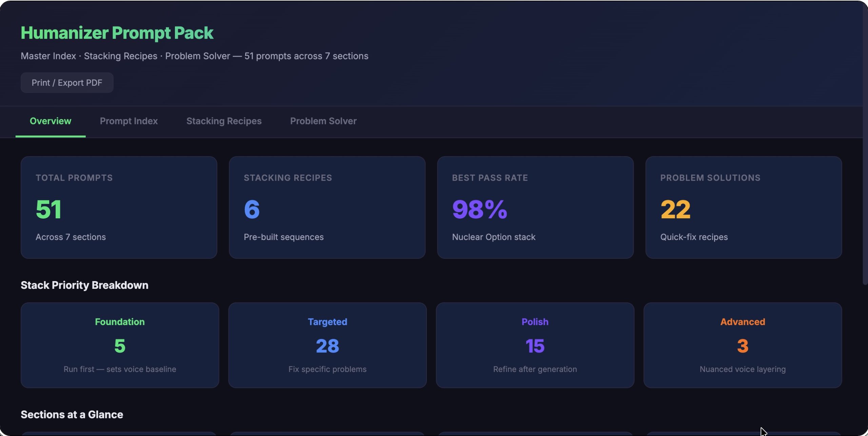This screenshot has height=436, width=868.
Task: Click the 98% pass rate number
Action: click(479, 209)
